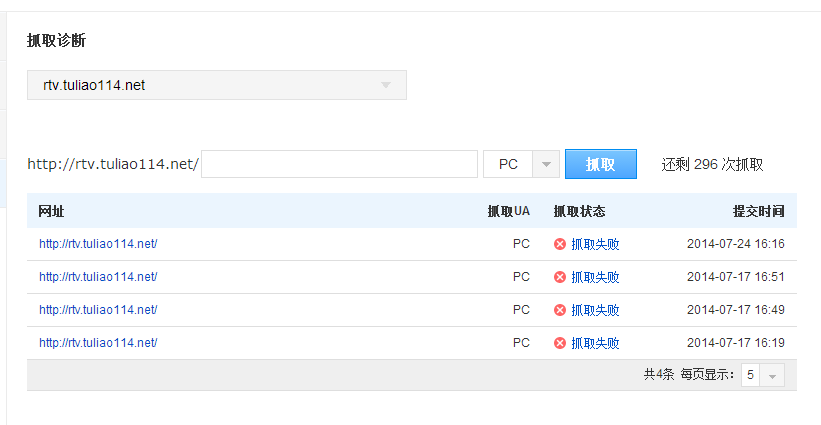Click the 抓取状态 column header

pyautogui.click(x=579, y=211)
